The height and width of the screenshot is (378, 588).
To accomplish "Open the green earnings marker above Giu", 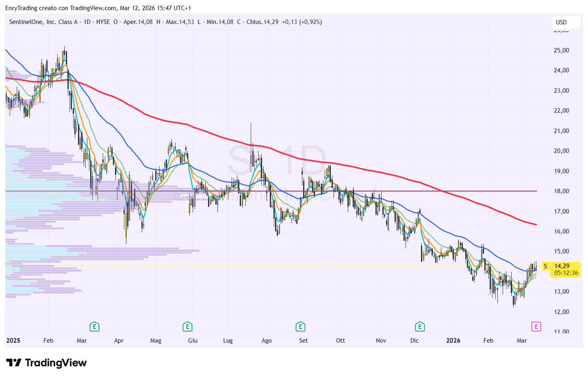I will pyautogui.click(x=187, y=326).
